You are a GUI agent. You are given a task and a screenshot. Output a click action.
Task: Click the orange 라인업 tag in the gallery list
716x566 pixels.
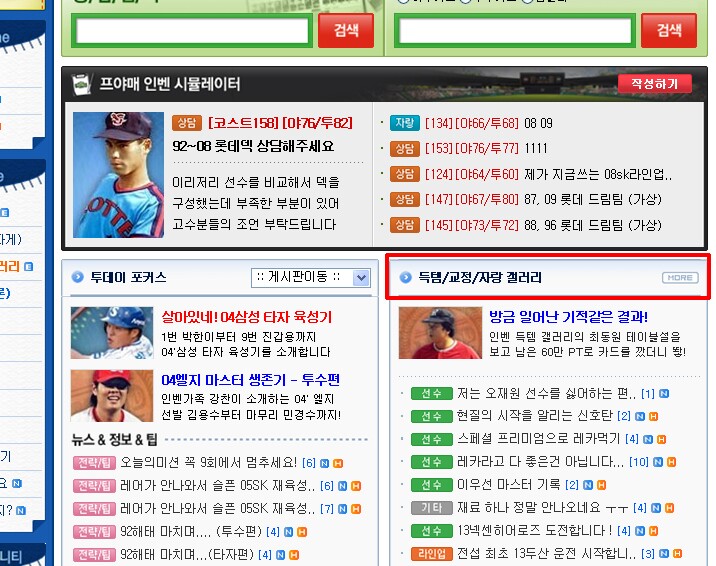tap(431, 553)
